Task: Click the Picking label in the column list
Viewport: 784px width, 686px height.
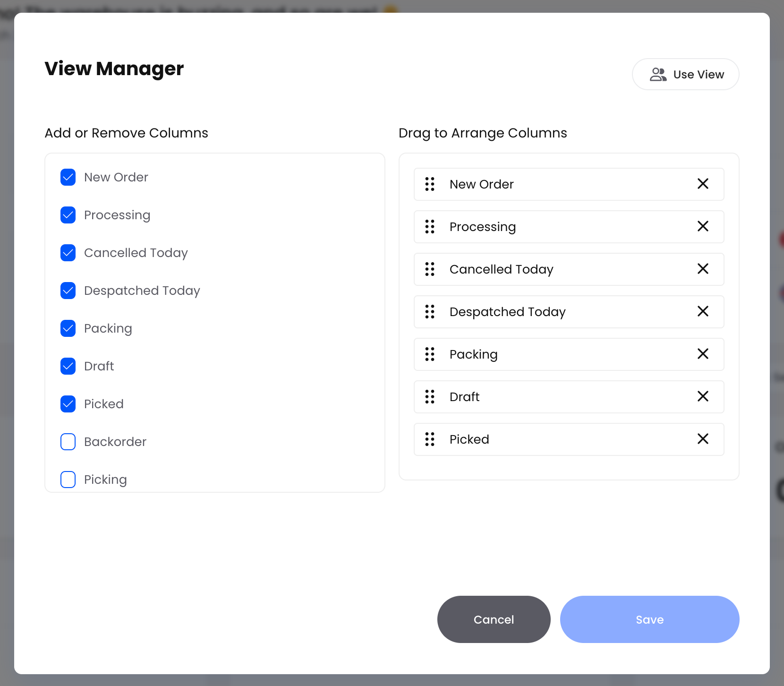Action: click(x=105, y=480)
